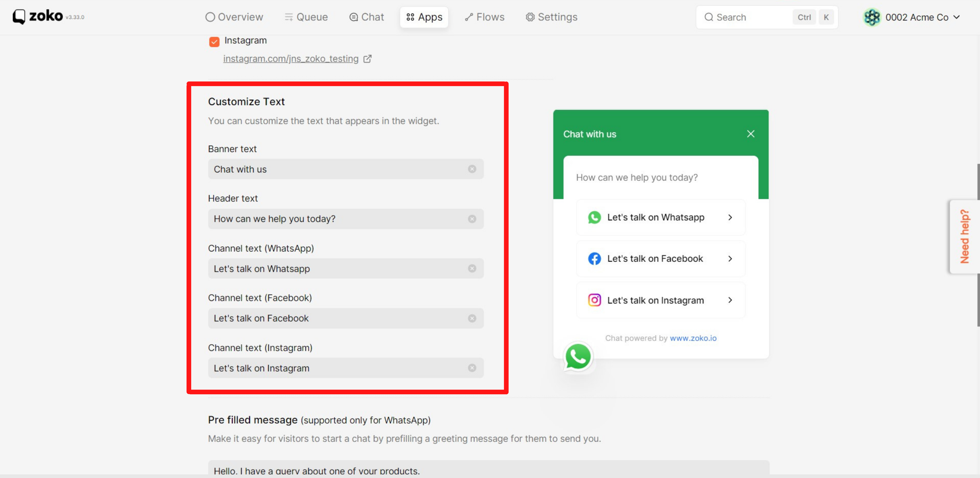Clear the Banner text field
This screenshot has width=980, height=478.
click(472, 169)
